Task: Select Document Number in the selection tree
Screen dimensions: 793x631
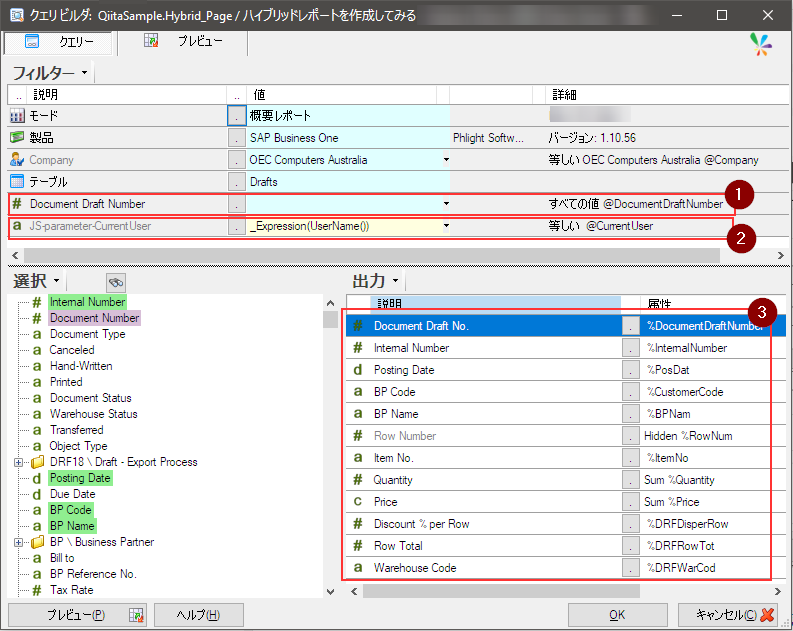Action: [x=94, y=318]
